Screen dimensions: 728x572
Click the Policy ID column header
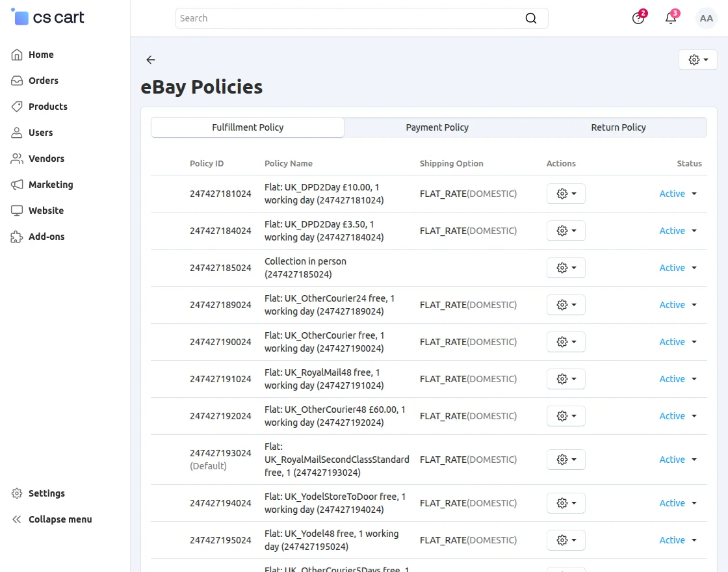207,163
